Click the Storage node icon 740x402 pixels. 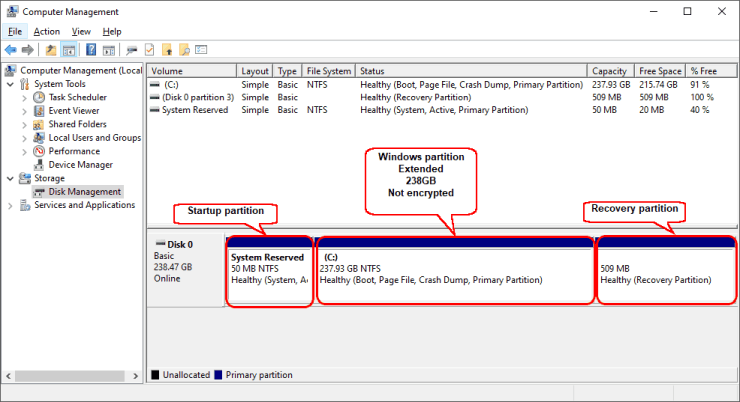pyautogui.click(x=25, y=178)
